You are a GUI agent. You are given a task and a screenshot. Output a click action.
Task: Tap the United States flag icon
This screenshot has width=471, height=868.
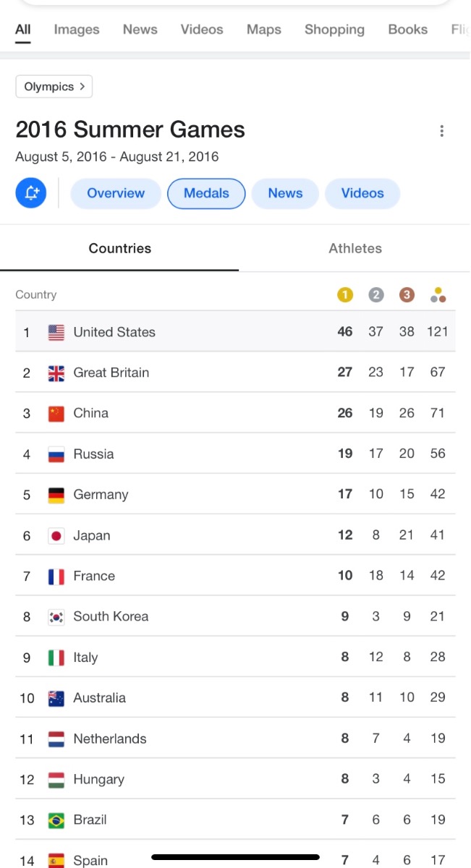click(x=56, y=332)
